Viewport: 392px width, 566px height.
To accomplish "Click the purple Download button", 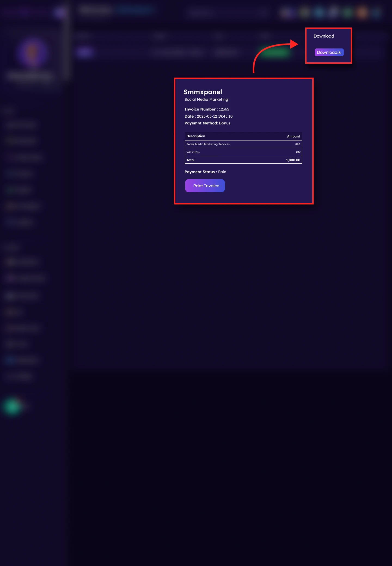I will point(329,52).
